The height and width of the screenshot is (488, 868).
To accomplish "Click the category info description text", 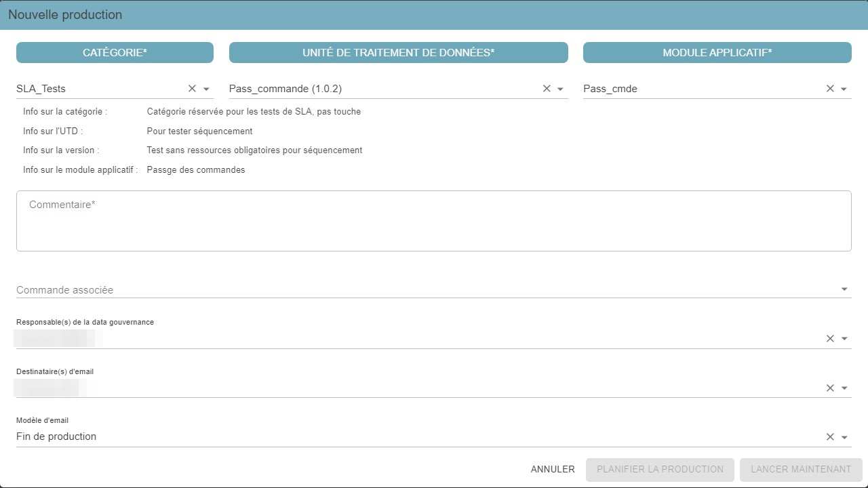I will point(254,112).
